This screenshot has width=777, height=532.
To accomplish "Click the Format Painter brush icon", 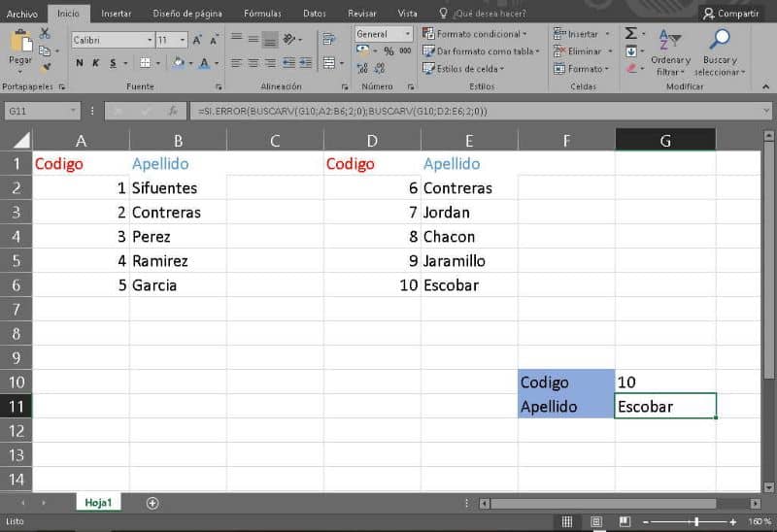I will point(46,66).
